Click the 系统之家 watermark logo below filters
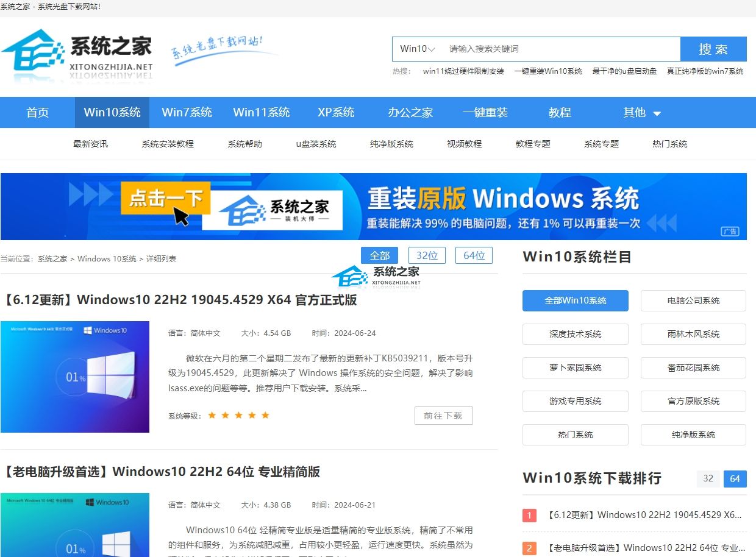 pos(376,277)
